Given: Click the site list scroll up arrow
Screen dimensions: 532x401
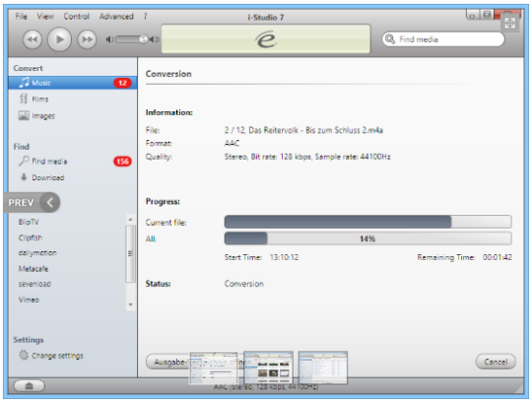Looking at the screenshot, I should (130, 220).
